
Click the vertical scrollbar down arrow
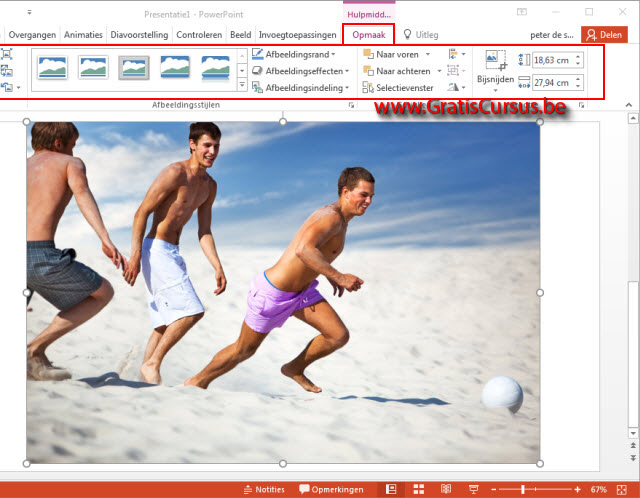(x=633, y=434)
